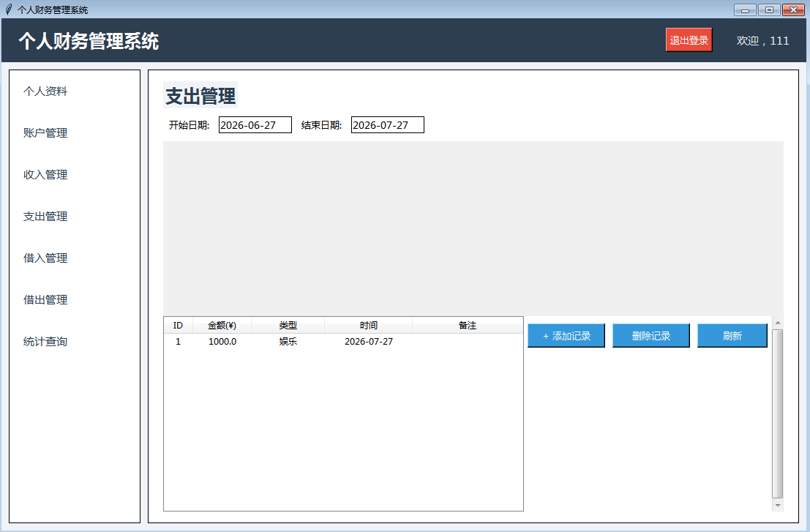Select the 娱乐 type cell

click(x=288, y=342)
